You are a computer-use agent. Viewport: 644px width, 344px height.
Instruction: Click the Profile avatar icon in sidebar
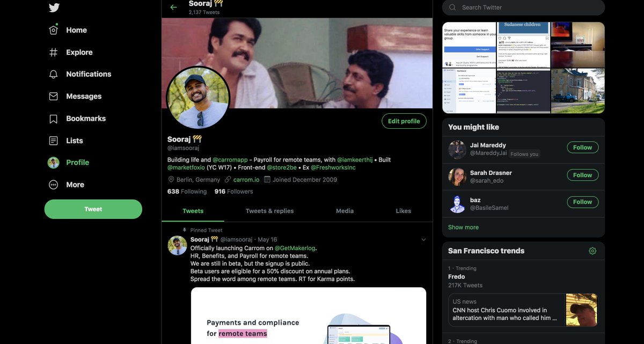(53, 163)
